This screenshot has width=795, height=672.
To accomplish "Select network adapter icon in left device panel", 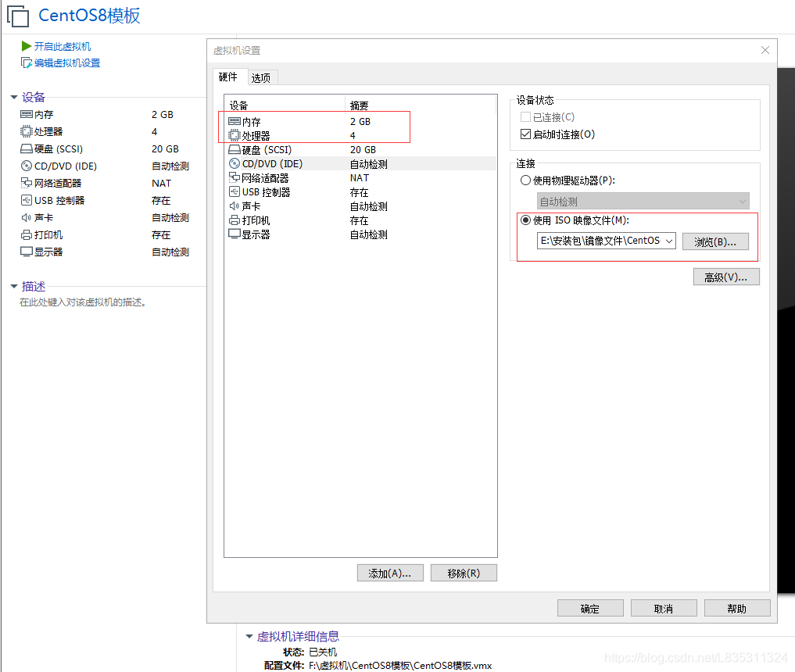I will [27, 183].
